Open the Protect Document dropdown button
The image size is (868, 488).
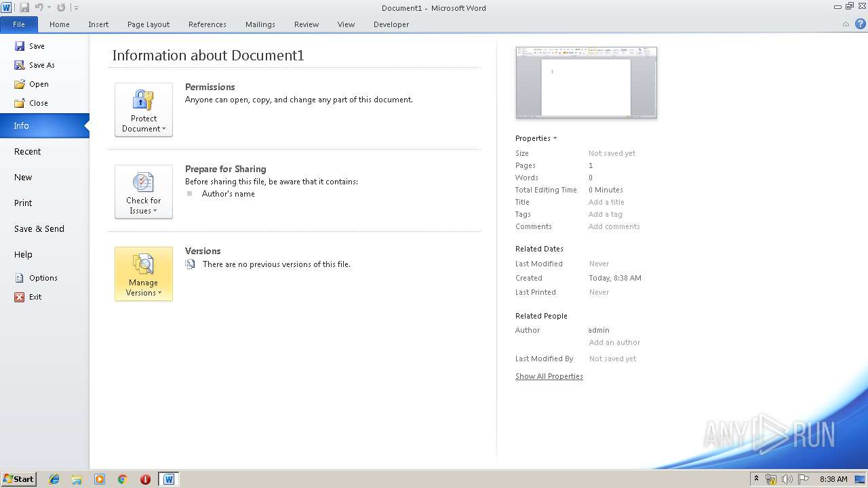144,110
